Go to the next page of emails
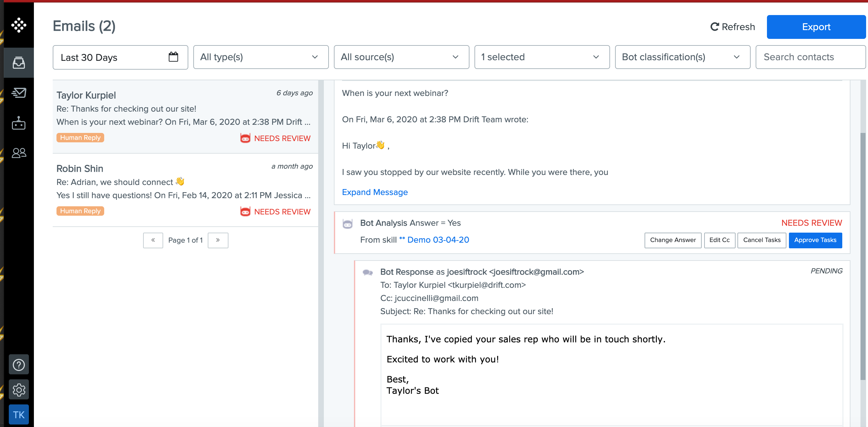This screenshot has height=427, width=868. (218, 240)
